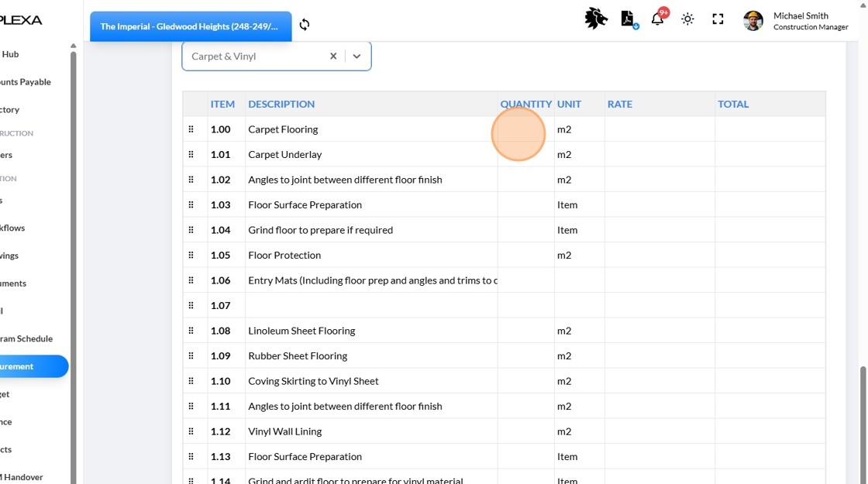Viewport: 868px width, 484px height.
Task: Open the lion logo icon in header
Action: pyautogui.click(x=595, y=19)
